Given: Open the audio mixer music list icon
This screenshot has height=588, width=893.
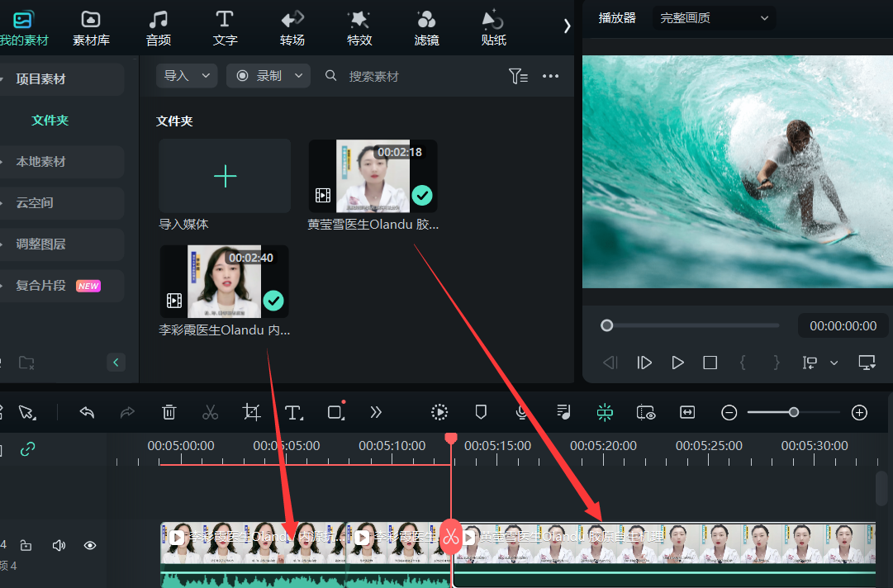Looking at the screenshot, I should click(x=563, y=412).
